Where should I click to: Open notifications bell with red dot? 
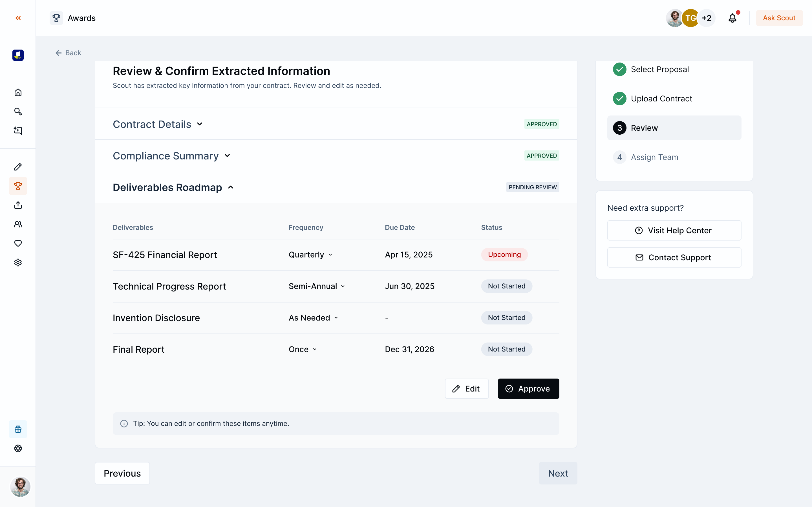click(732, 18)
